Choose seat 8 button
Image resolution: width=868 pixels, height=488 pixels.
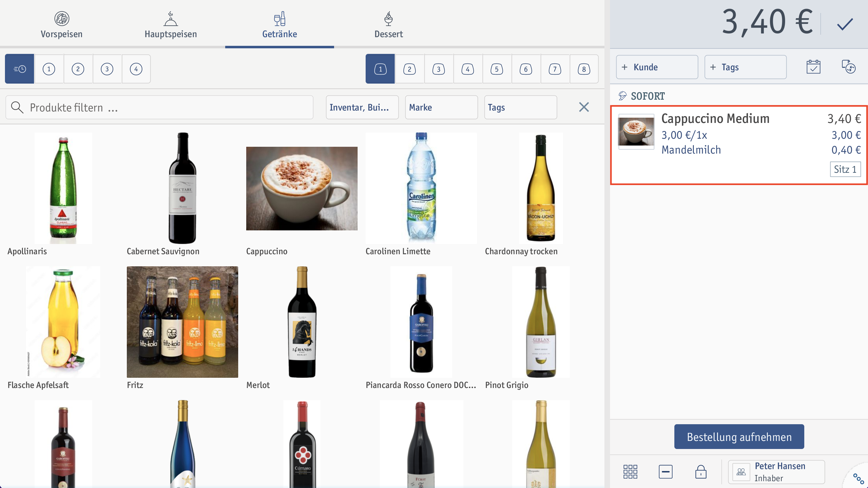pyautogui.click(x=584, y=69)
